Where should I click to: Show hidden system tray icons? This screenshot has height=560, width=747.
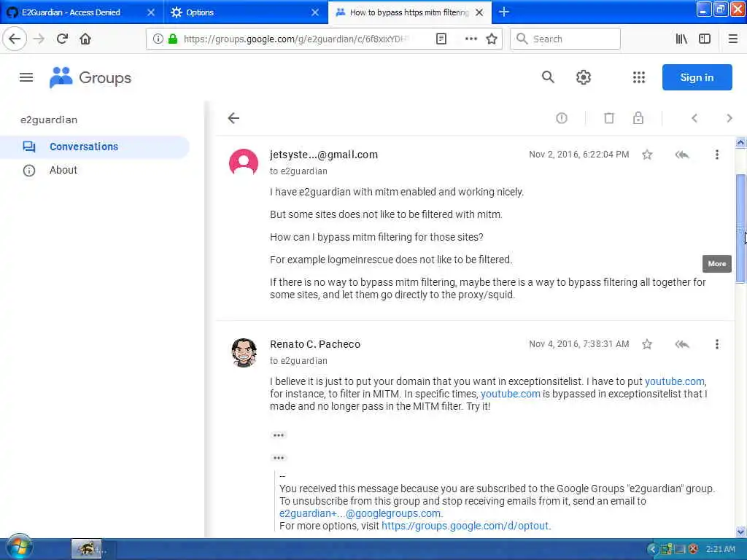coord(652,549)
